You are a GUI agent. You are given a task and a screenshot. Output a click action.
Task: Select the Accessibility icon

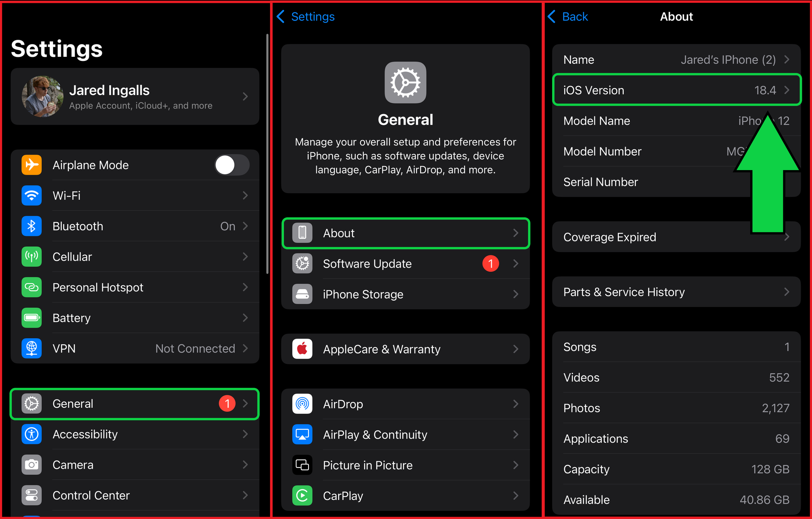31,434
